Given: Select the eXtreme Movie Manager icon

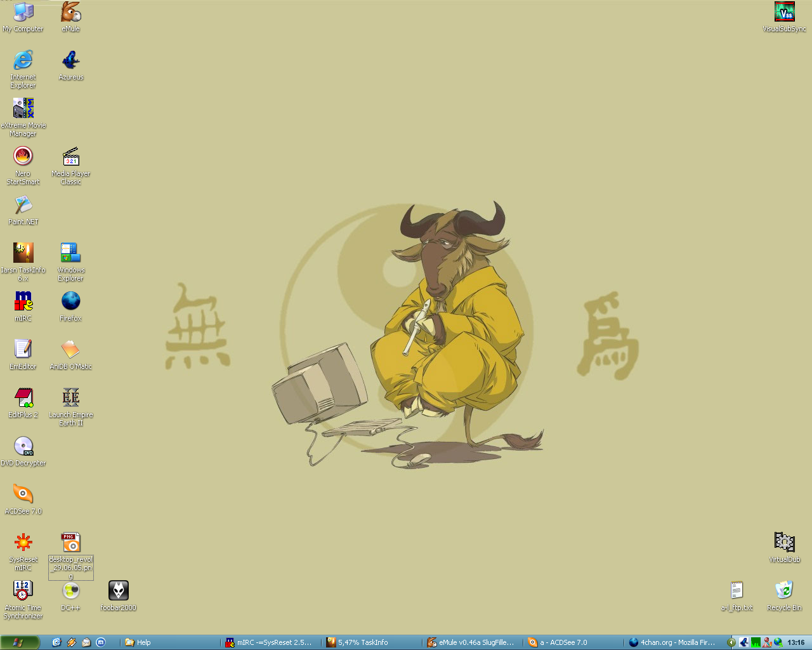Looking at the screenshot, I should click(x=23, y=117).
